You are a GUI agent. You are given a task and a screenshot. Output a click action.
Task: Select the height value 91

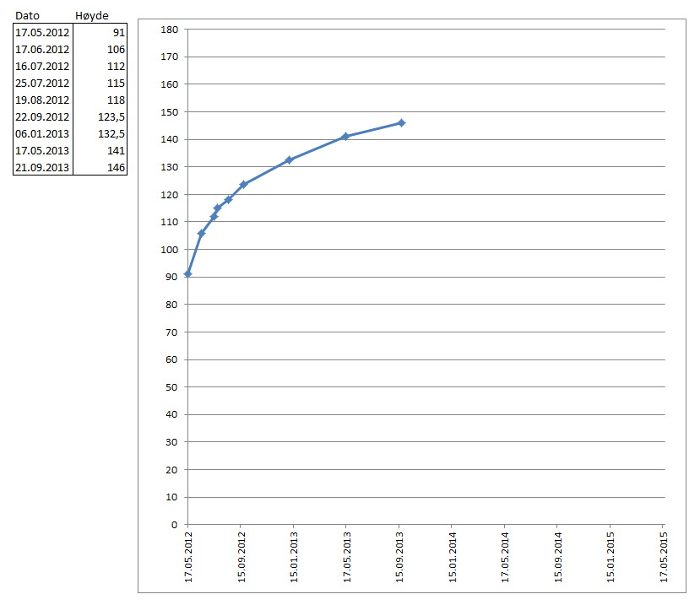119,33
